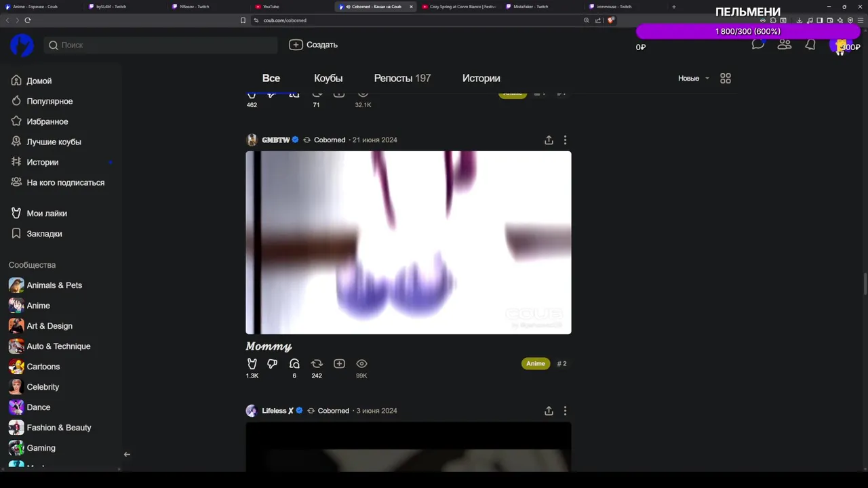Viewport: 868px width, 488px height.
Task: Select the "Все" tab
Action: (x=271, y=79)
